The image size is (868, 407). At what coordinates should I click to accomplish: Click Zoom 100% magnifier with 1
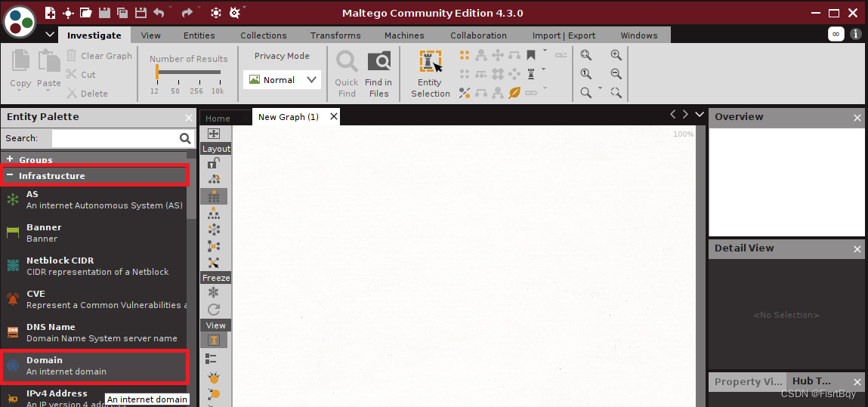coord(585,73)
